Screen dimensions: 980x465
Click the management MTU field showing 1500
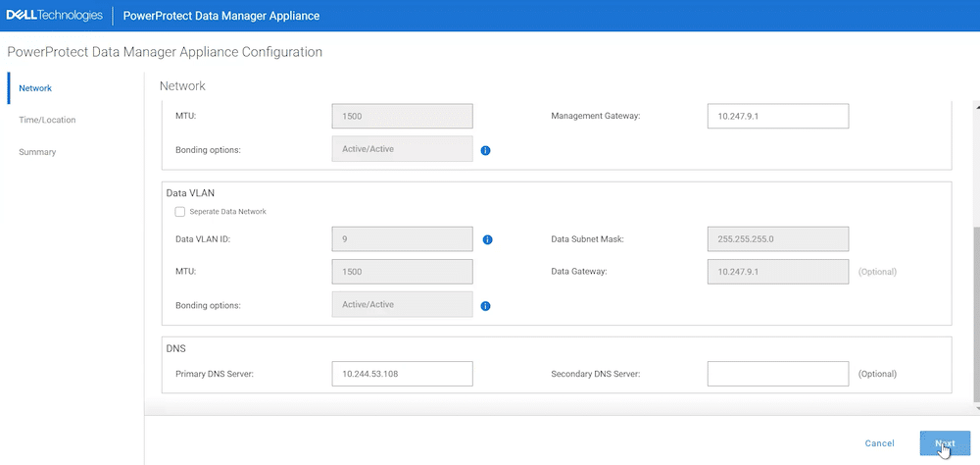pyautogui.click(x=403, y=117)
